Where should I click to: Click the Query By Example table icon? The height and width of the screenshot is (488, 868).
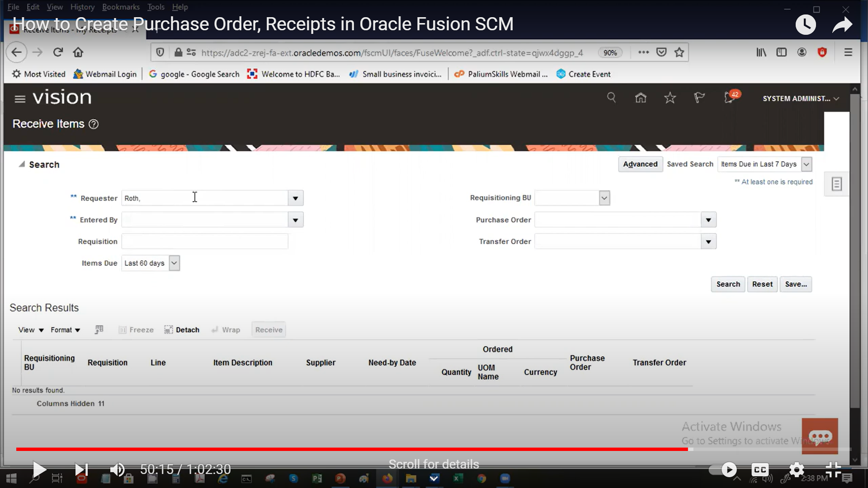(x=99, y=330)
